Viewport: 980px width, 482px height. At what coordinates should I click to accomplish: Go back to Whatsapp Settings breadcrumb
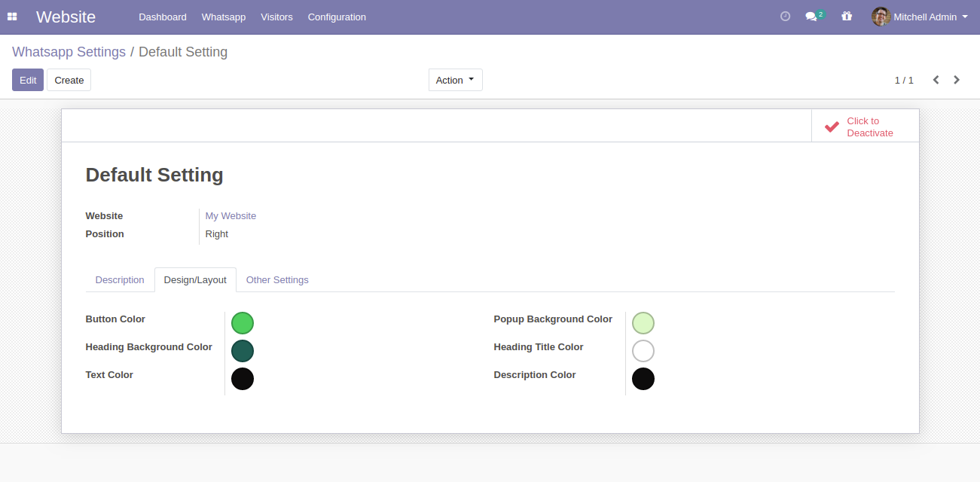click(x=69, y=52)
